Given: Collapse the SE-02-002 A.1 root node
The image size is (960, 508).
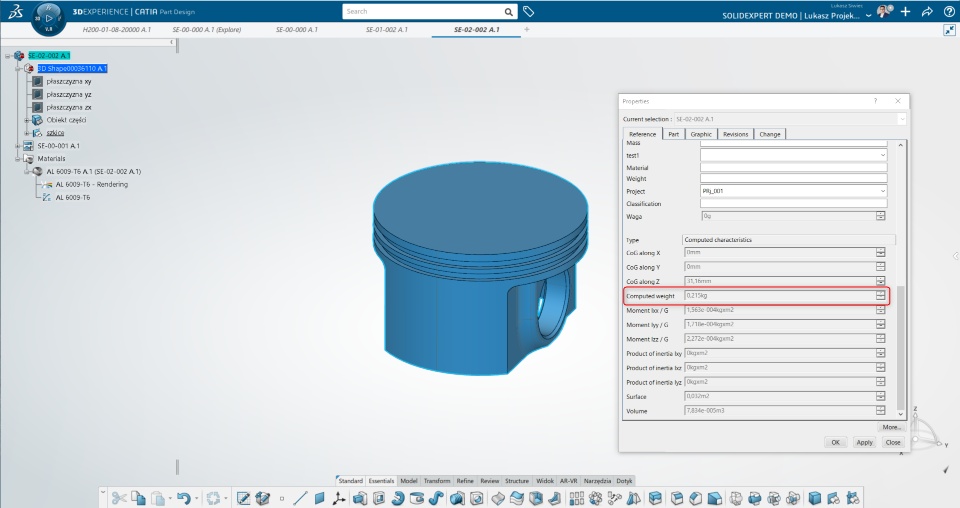Looking at the screenshot, I should coord(8,56).
